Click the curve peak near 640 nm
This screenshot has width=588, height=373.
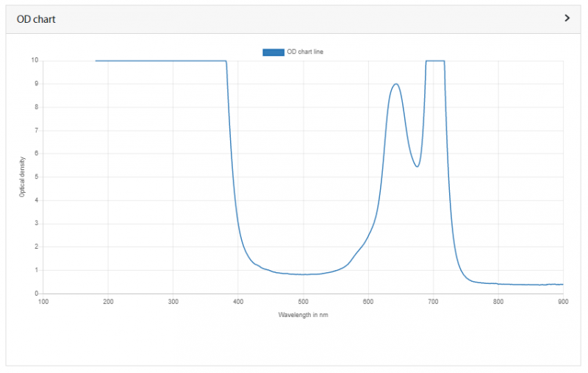396,84
